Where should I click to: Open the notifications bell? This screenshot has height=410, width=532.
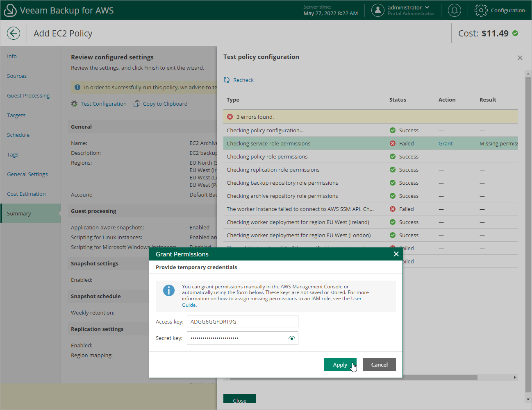454,10
